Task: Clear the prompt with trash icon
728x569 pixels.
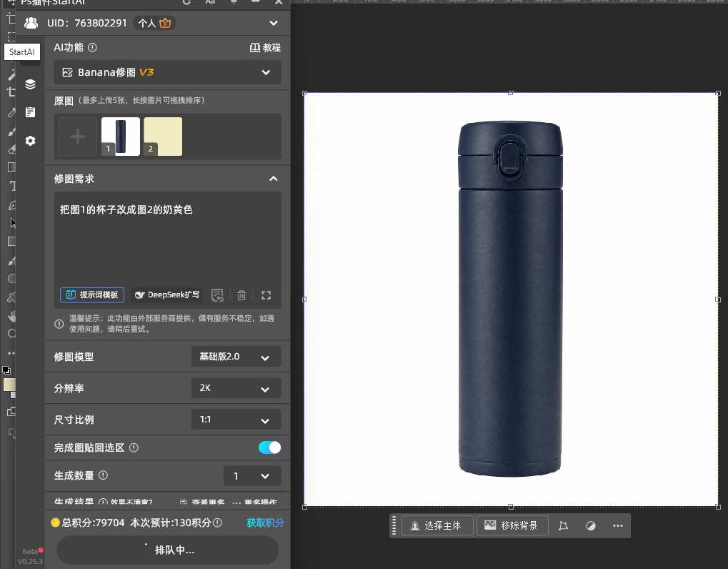Action: pyautogui.click(x=241, y=295)
